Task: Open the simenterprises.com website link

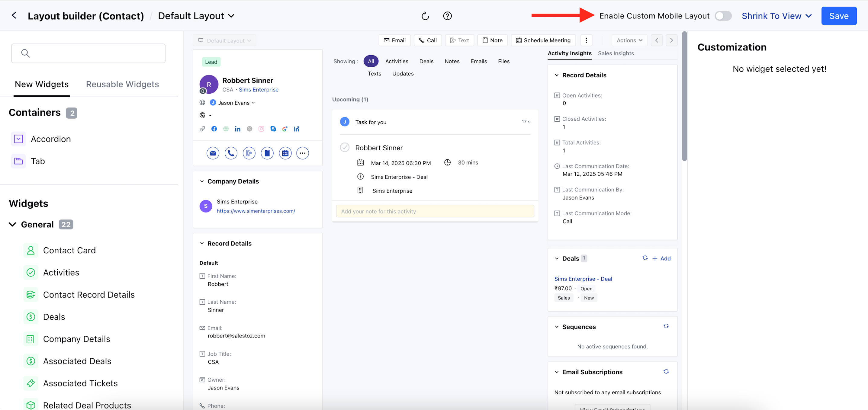Action: click(x=256, y=211)
